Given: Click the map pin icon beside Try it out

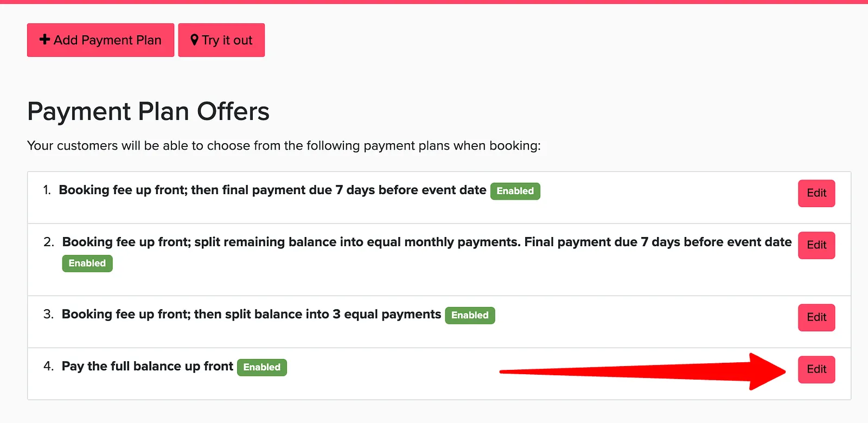Looking at the screenshot, I should click(194, 40).
